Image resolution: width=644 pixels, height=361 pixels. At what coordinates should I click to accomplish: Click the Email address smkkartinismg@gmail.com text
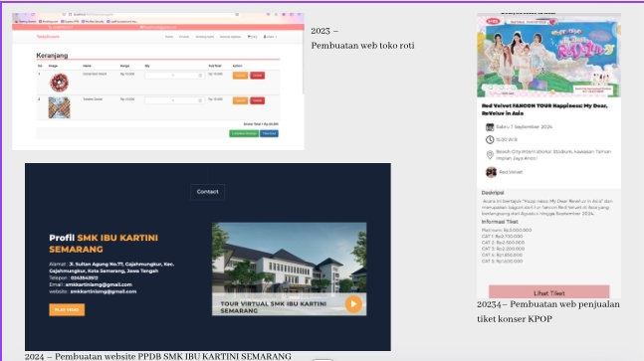point(99,284)
